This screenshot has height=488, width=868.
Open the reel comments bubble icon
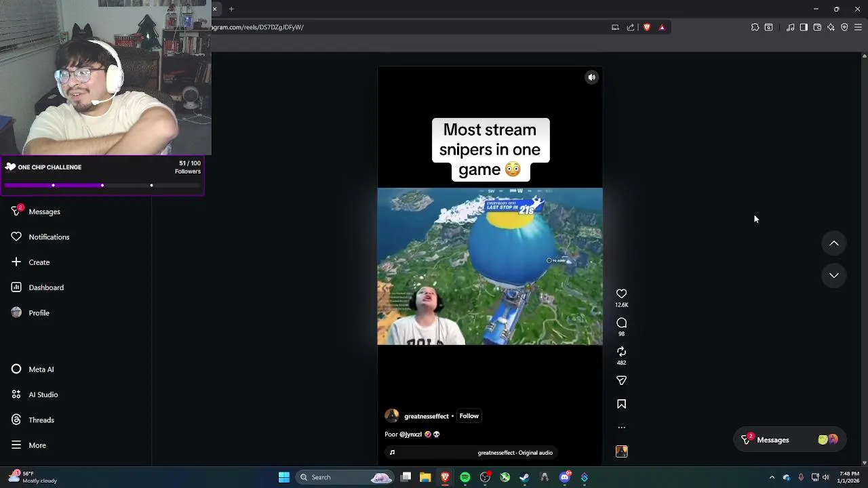coord(621,323)
